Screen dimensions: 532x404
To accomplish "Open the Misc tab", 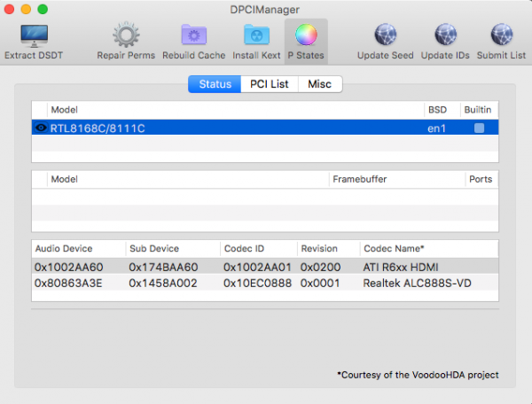I will coord(320,84).
